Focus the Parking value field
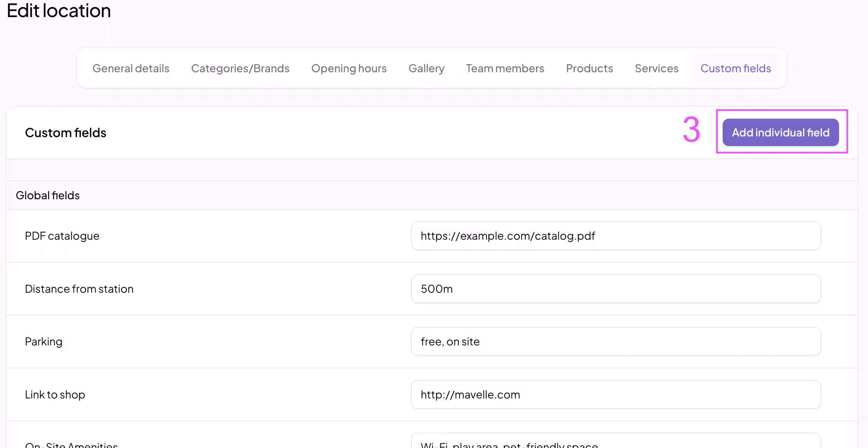 click(616, 342)
